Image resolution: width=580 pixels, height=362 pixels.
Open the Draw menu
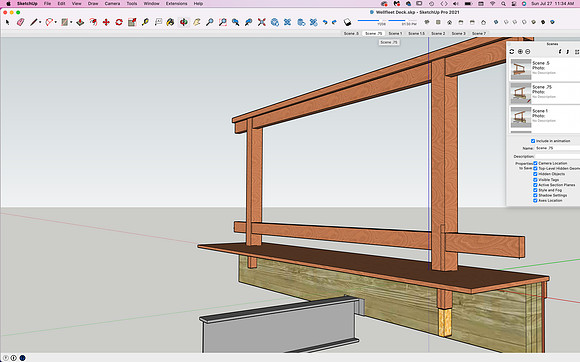[x=93, y=3]
